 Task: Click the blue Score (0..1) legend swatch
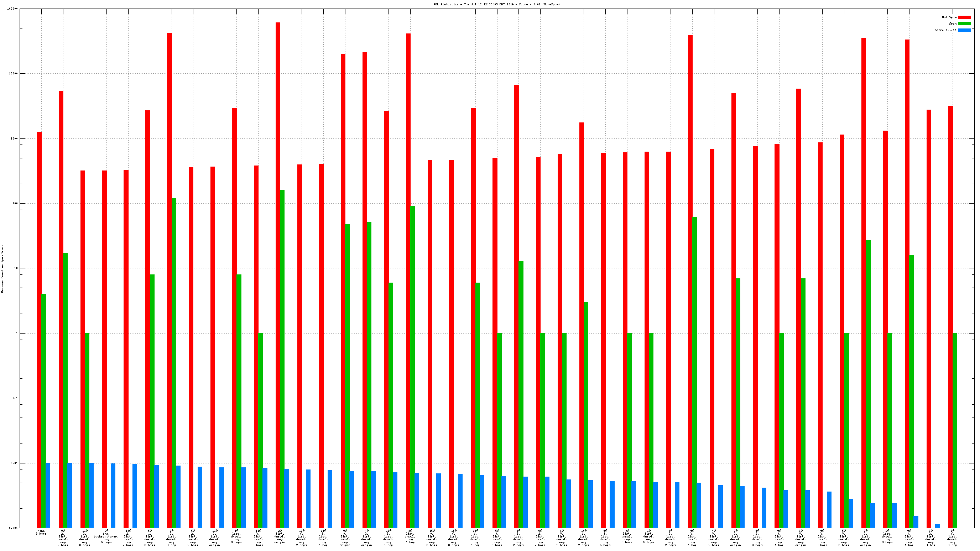point(964,30)
